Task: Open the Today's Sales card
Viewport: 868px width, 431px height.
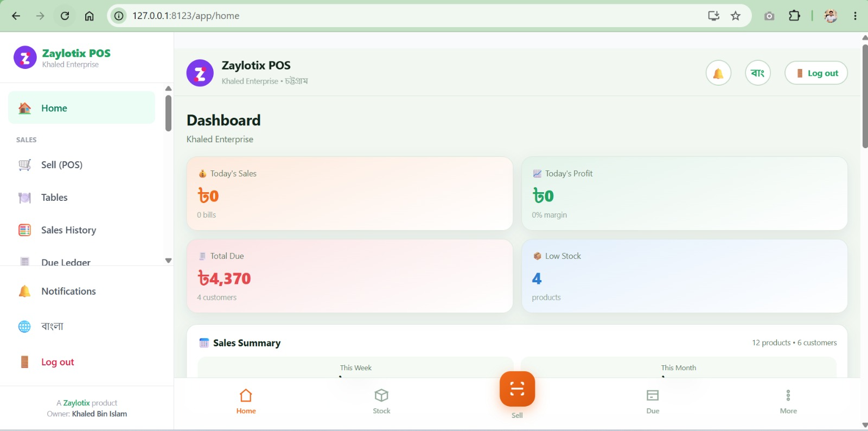Action: 349,194
